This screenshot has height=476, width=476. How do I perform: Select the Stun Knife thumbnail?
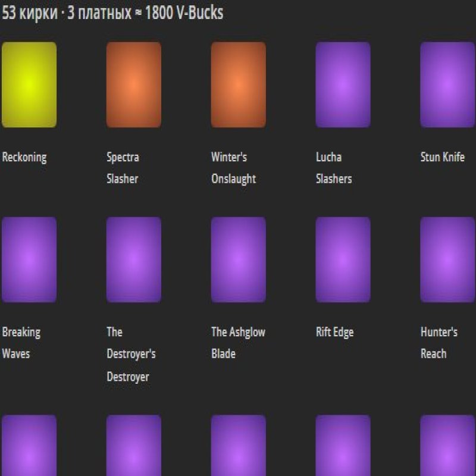click(446, 83)
